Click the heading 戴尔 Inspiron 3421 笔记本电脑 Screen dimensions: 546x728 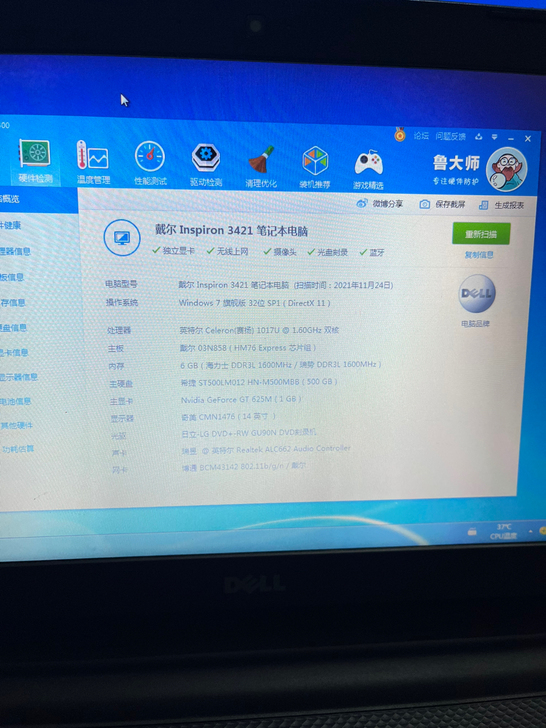coord(231,230)
